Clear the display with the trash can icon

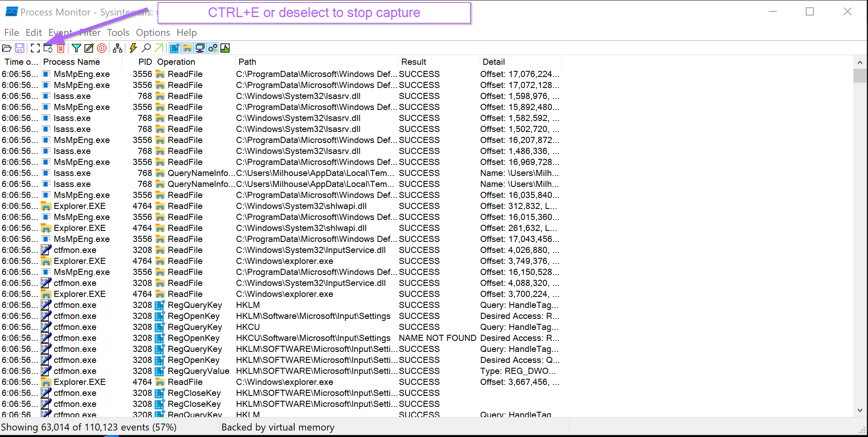[61, 48]
